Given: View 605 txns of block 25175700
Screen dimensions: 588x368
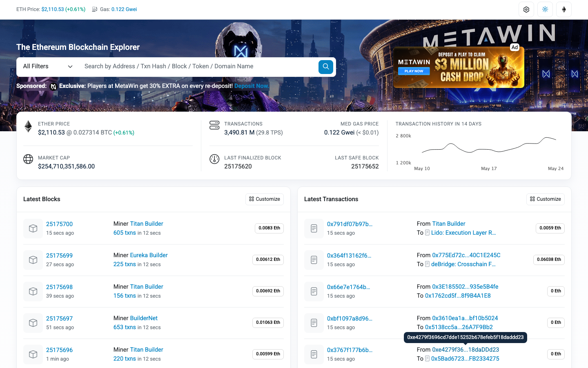Looking at the screenshot, I should [x=125, y=233].
